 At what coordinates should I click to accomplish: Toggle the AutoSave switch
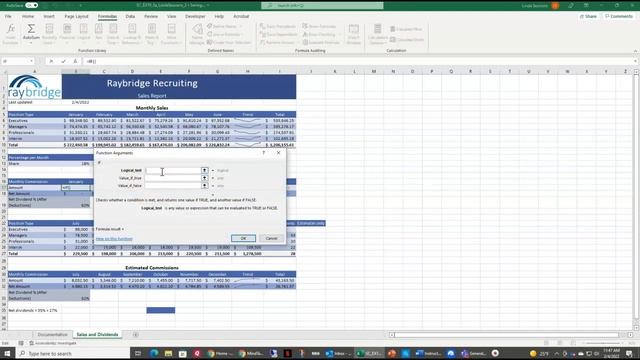tap(31, 5)
